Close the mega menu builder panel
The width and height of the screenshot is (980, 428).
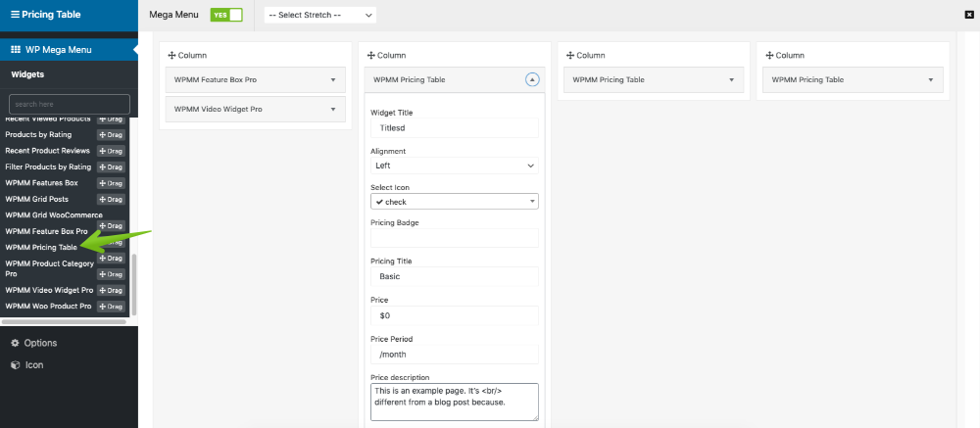pos(969,15)
